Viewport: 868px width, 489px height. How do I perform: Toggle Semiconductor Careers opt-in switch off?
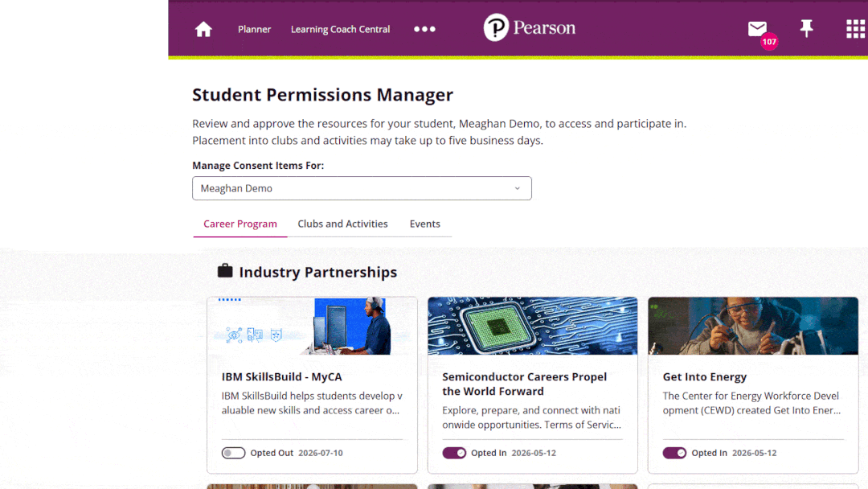[454, 453]
